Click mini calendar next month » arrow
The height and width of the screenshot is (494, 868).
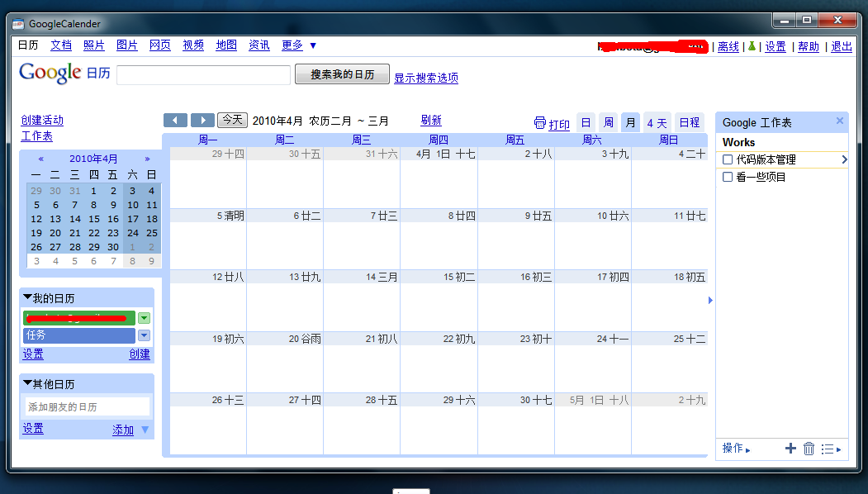click(147, 159)
